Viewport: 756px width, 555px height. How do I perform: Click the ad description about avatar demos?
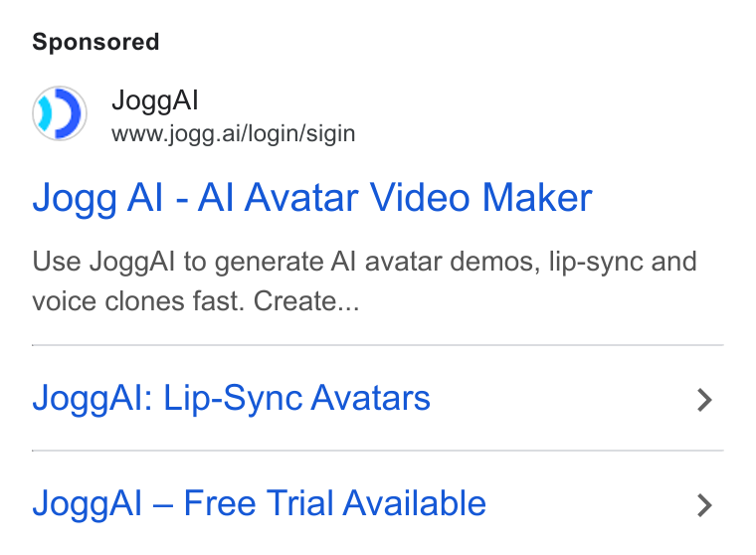364,281
